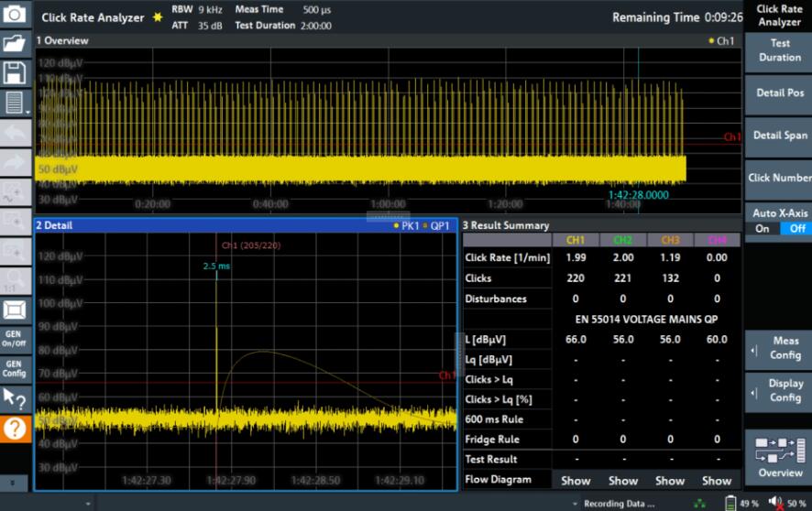Turn Auto X-Axis On
This screenshot has height=511, width=812.
tap(762, 229)
